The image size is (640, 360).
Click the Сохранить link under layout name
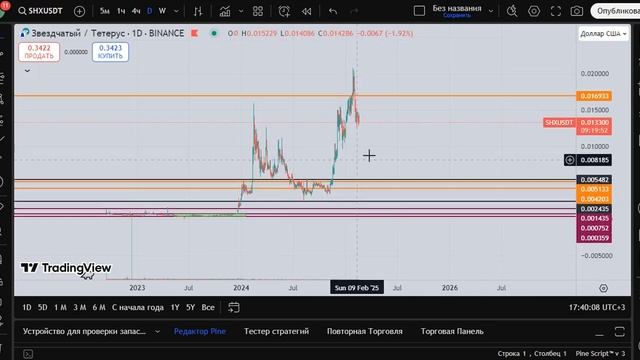(x=457, y=16)
